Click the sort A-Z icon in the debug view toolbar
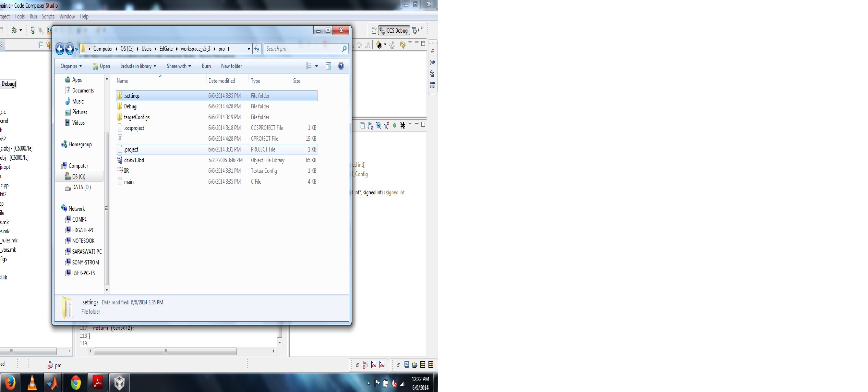Image resolution: width=868 pixels, height=392 pixels. (x=371, y=126)
